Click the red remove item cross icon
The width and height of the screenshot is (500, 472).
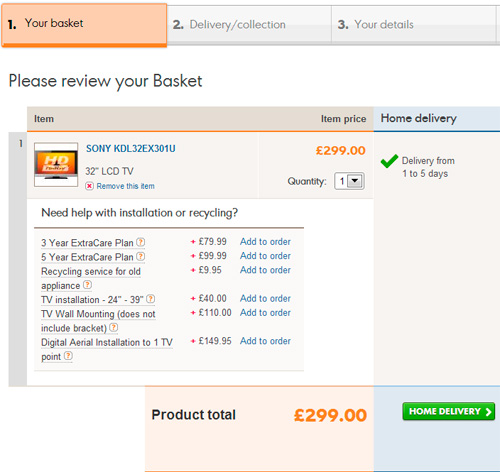(x=89, y=186)
